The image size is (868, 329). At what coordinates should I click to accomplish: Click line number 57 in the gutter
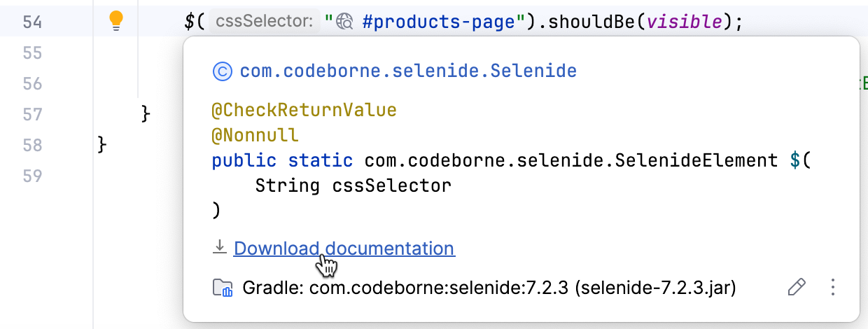(31, 114)
